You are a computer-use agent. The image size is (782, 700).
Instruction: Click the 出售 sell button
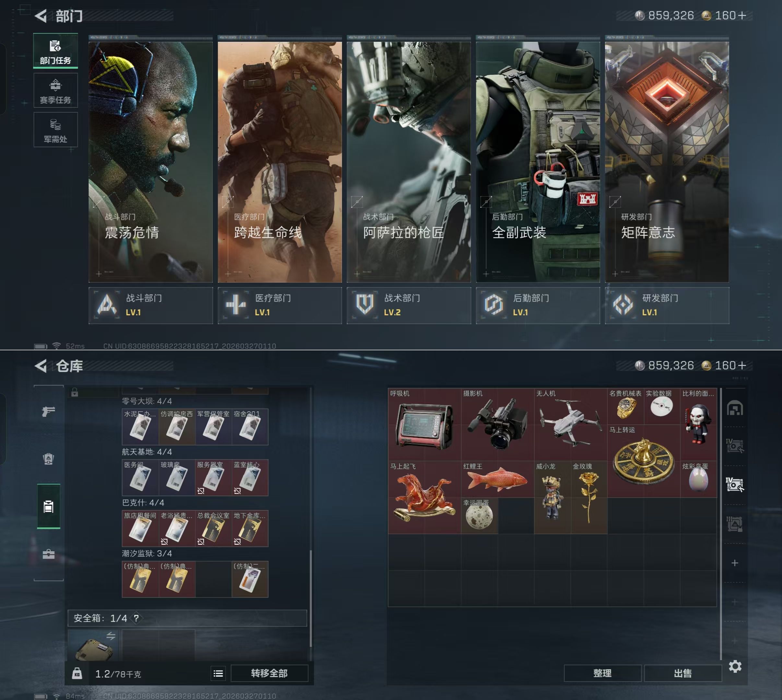(683, 673)
